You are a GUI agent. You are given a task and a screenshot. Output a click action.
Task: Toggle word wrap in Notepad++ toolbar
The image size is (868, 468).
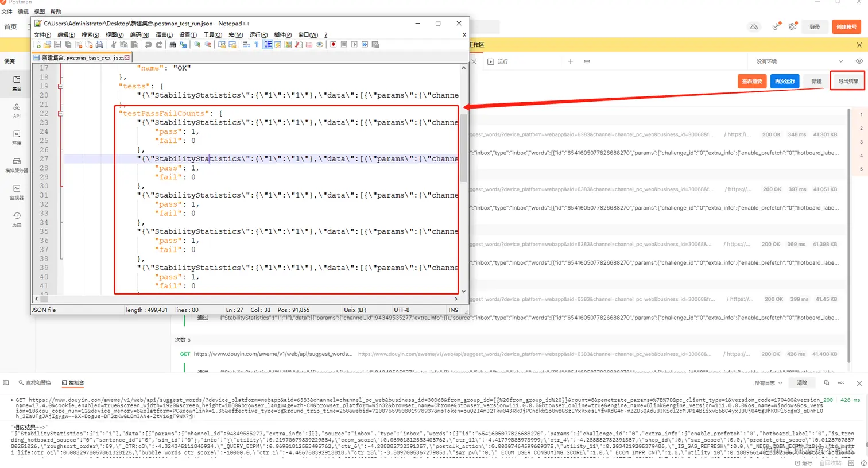coord(246,45)
